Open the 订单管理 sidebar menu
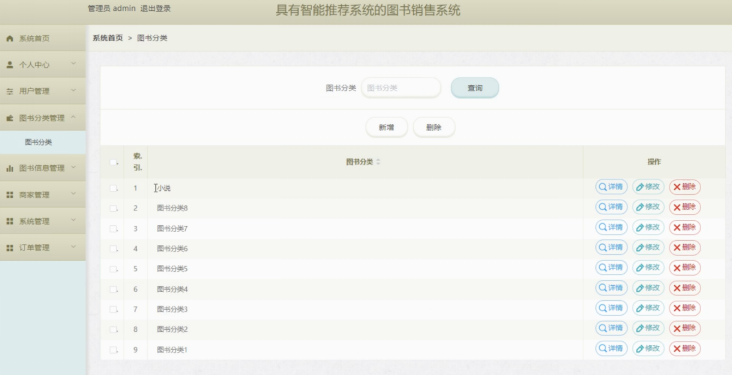 [x=43, y=248]
